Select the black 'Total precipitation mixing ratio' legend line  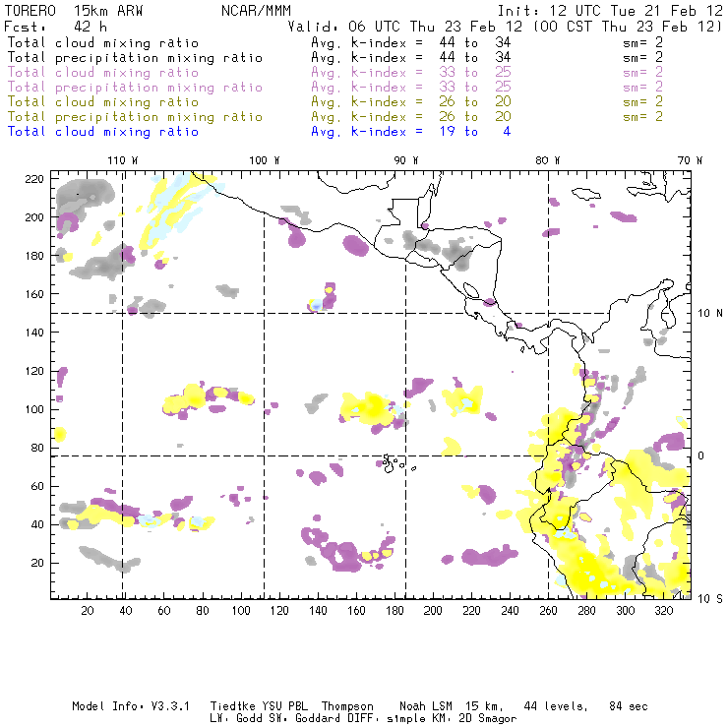pos(135,58)
